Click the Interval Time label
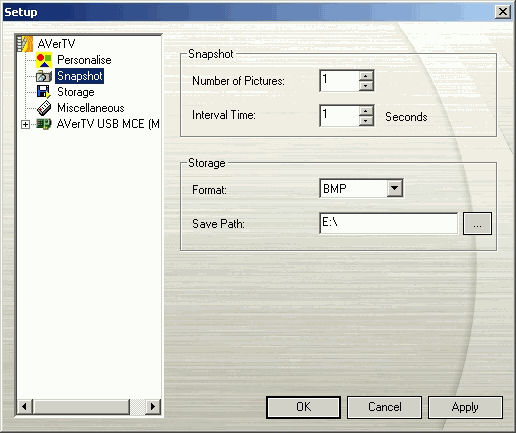Viewport: 516px width, 433px height. pos(224,115)
